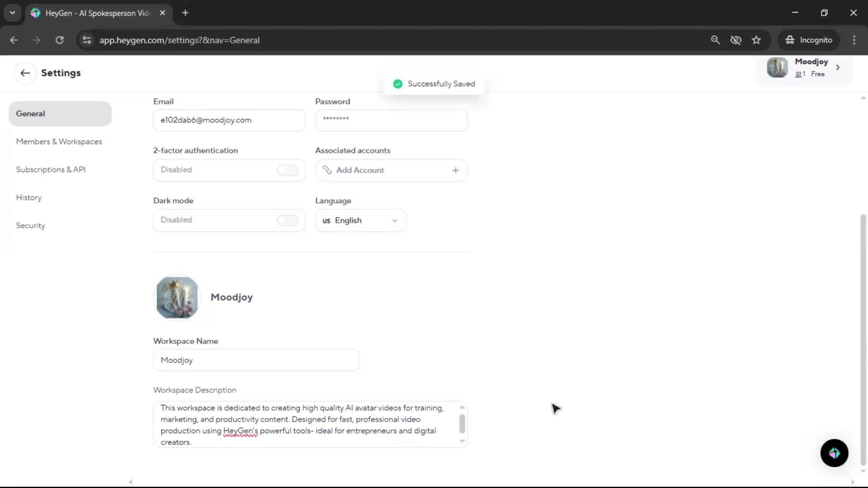
Task: Open the site information icon in address bar
Action: click(x=87, y=40)
